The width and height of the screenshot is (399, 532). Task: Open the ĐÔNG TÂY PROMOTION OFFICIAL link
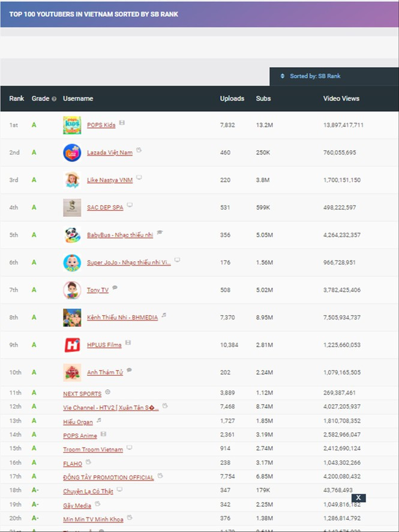coord(108,477)
